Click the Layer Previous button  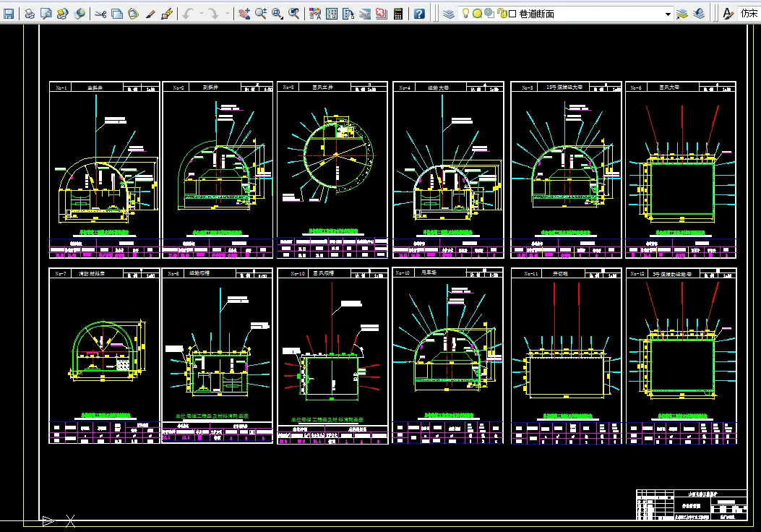click(698, 14)
